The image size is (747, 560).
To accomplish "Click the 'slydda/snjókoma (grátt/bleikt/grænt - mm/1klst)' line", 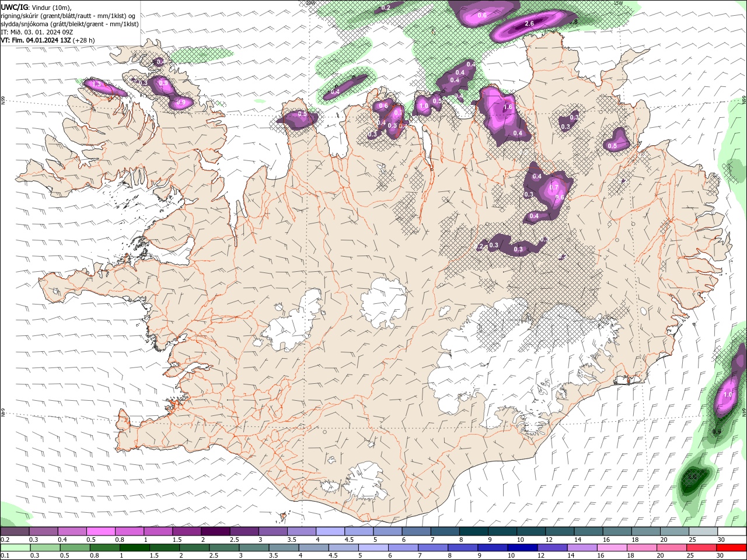I will pyautogui.click(x=70, y=24).
